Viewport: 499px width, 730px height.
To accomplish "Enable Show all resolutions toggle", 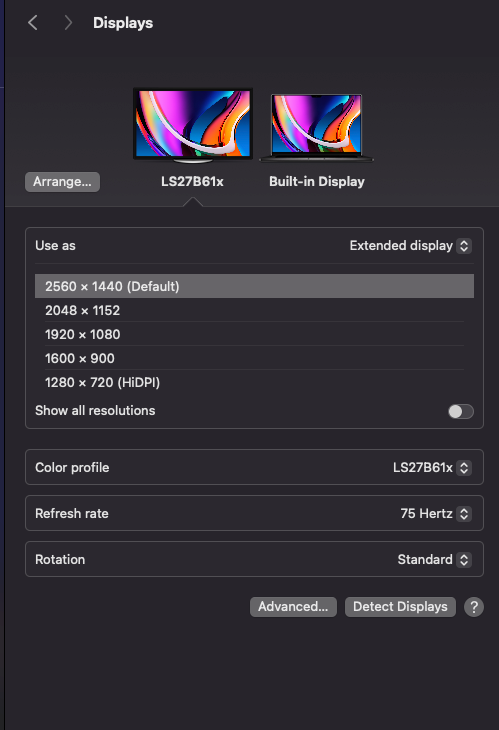I will (461, 411).
